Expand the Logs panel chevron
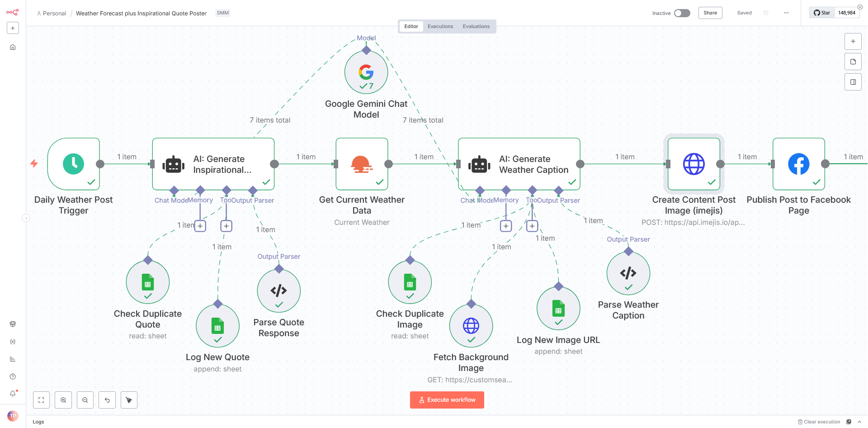 tap(859, 422)
